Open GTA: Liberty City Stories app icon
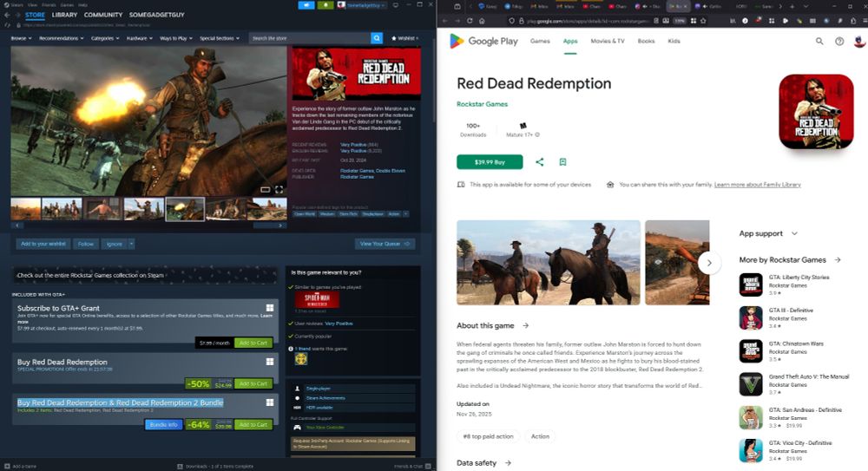 tap(751, 285)
